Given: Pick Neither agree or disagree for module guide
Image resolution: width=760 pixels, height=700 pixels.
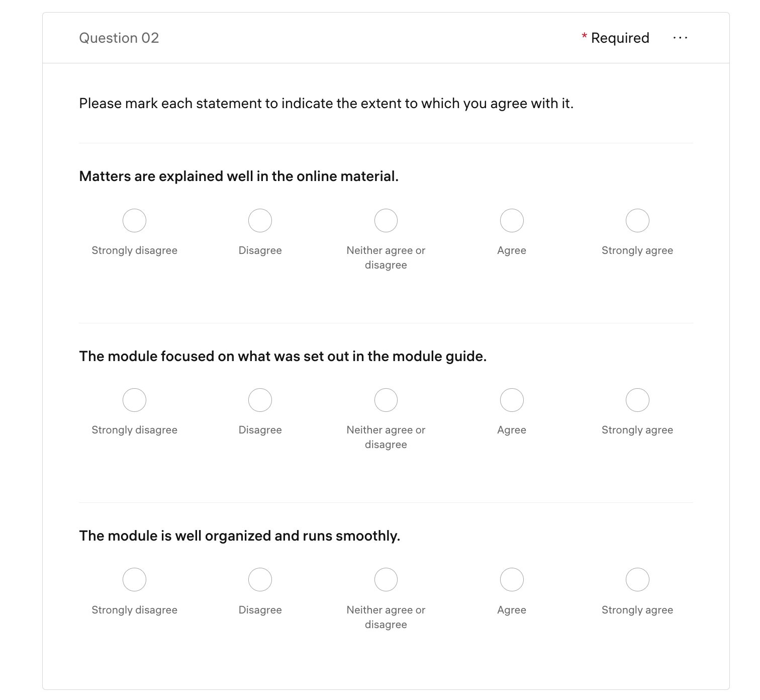Looking at the screenshot, I should (386, 400).
